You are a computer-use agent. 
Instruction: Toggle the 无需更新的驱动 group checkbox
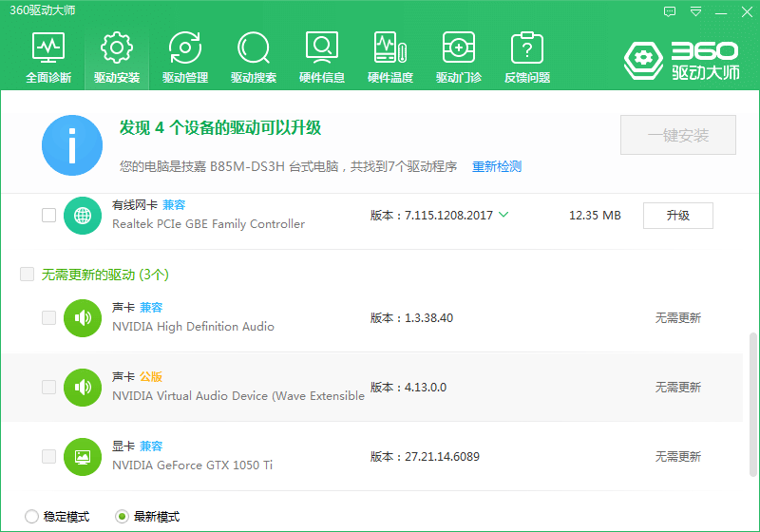(x=27, y=275)
